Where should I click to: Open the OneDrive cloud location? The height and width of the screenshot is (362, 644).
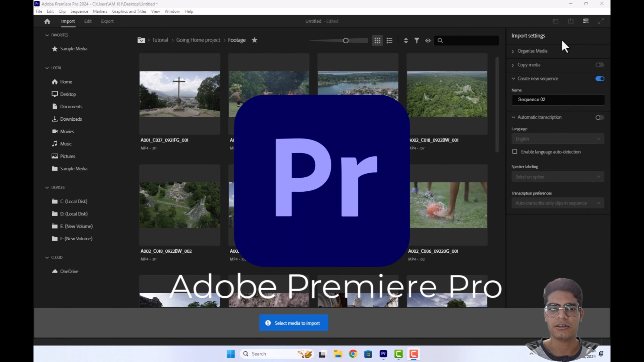tap(65, 271)
